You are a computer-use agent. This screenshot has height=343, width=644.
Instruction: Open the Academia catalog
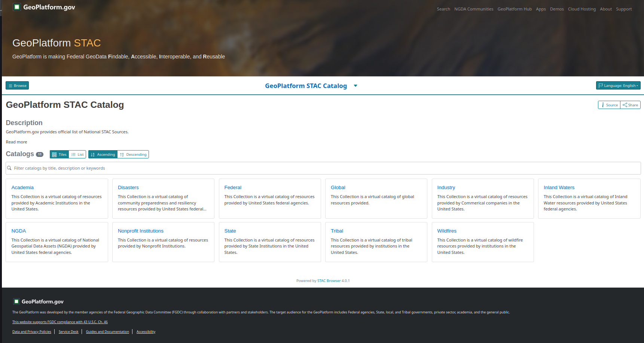click(22, 188)
